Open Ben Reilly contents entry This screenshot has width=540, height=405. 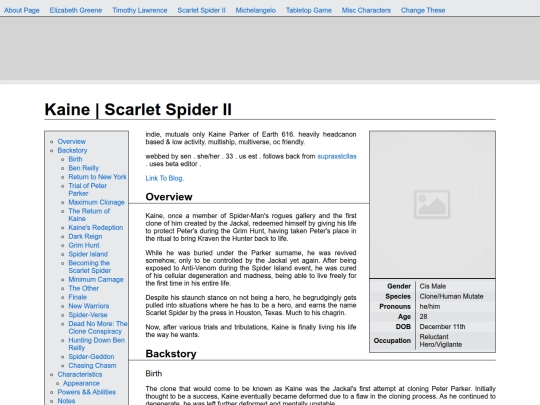(84, 168)
